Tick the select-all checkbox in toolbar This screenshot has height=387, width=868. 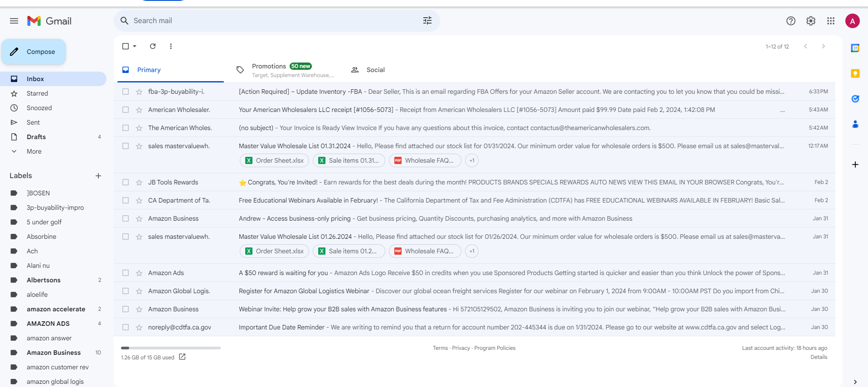coord(126,46)
